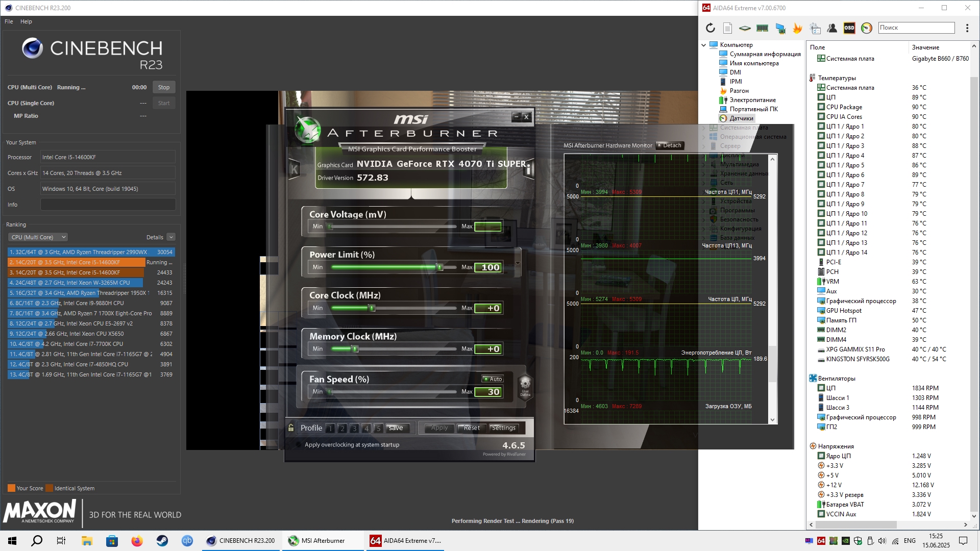Open the Windows Security tray icon
The width and height of the screenshot is (980, 551).
coord(858,541)
